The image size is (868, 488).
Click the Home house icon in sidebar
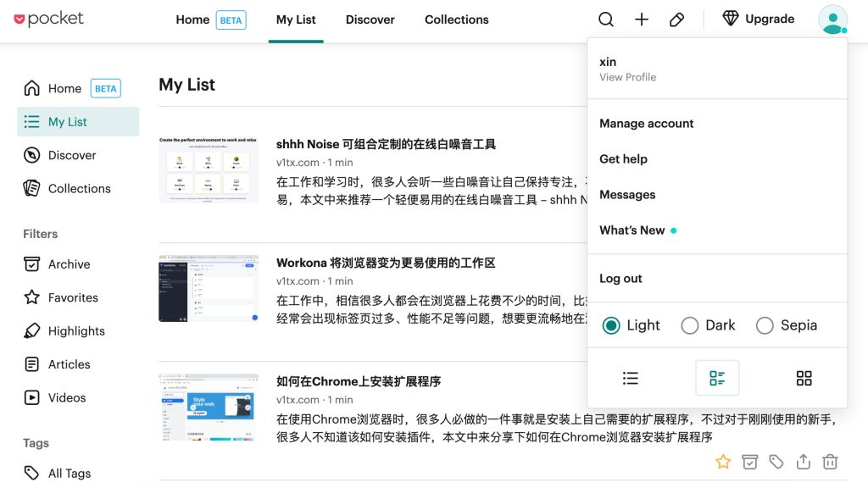tap(31, 88)
